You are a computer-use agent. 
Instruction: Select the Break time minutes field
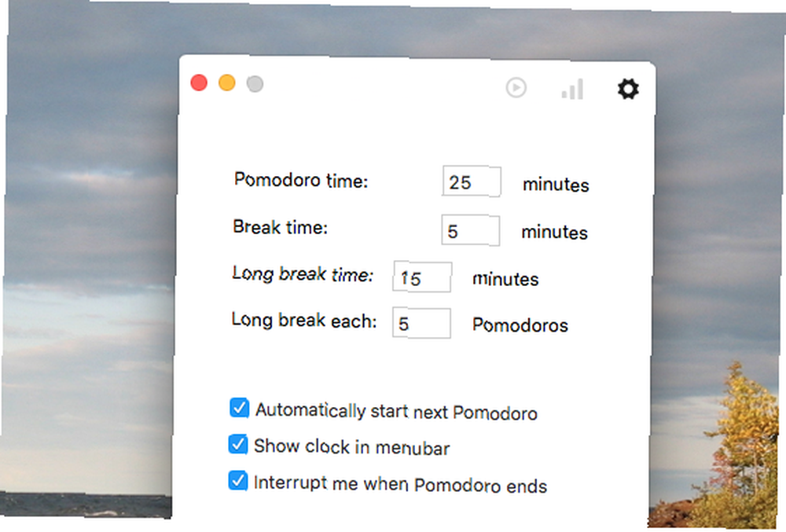[x=470, y=230]
